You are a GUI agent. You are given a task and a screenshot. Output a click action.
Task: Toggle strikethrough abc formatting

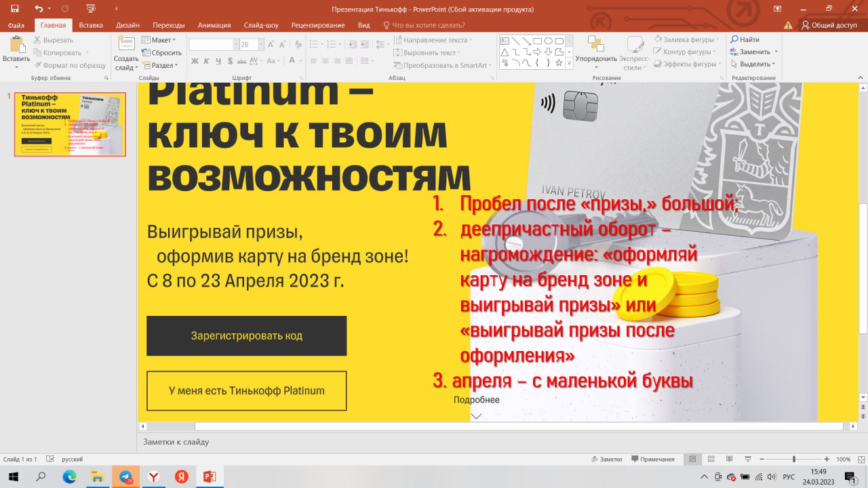click(x=241, y=62)
